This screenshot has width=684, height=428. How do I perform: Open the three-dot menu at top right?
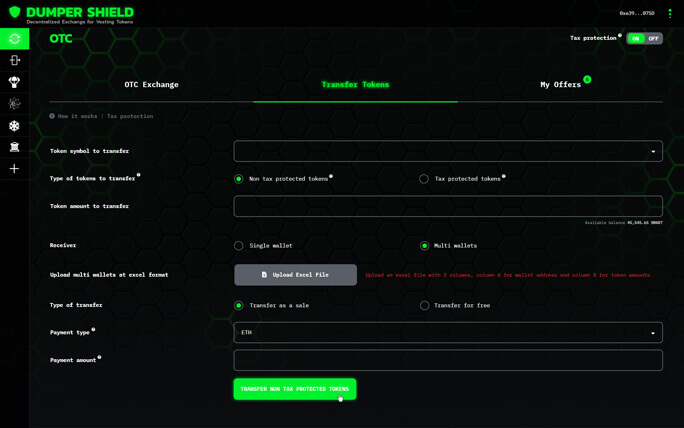670,14
